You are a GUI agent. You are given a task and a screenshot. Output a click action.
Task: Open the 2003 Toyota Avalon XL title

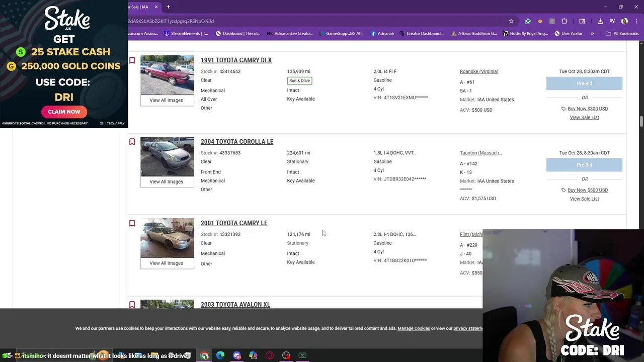point(235,305)
